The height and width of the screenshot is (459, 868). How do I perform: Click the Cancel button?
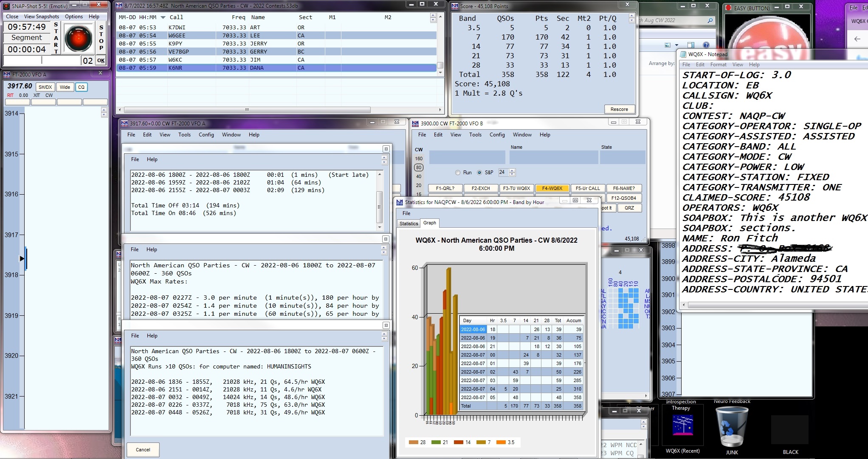[x=143, y=450]
